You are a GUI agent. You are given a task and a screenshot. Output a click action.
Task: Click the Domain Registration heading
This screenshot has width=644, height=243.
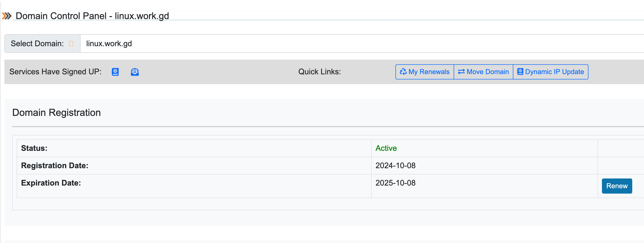(x=57, y=113)
